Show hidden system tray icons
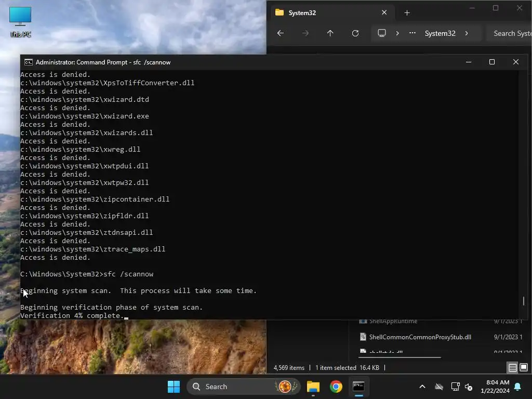Viewport: 532px width, 399px height. (422, 387)
